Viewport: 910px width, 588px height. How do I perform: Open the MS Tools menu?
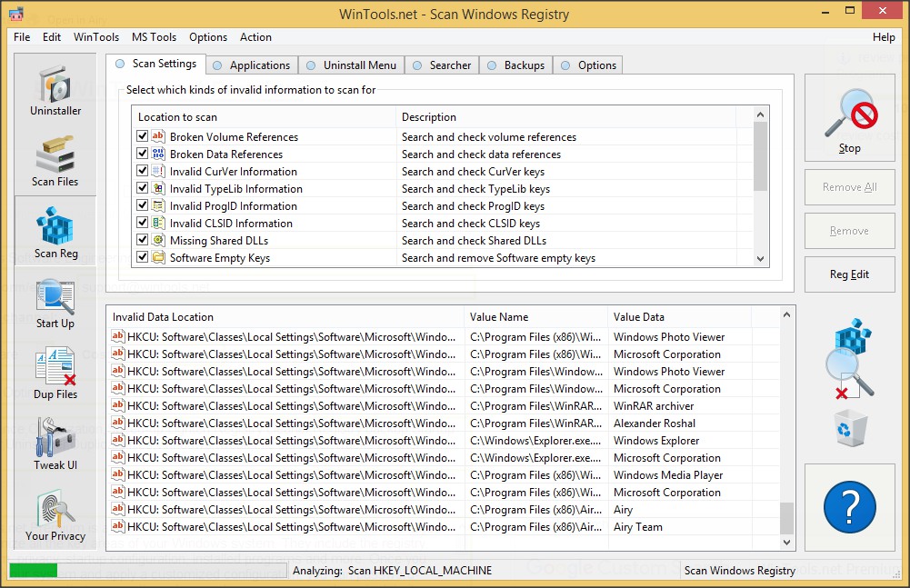(154, 37)
